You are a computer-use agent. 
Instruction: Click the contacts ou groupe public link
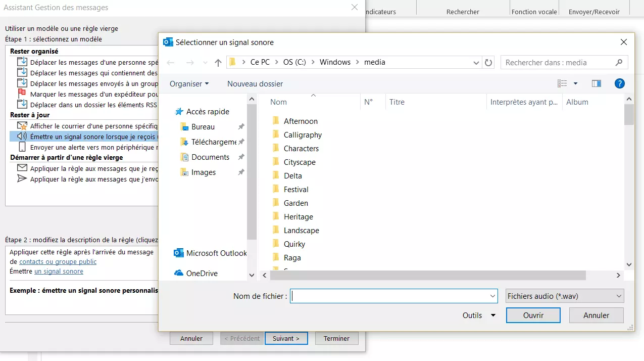58,261
